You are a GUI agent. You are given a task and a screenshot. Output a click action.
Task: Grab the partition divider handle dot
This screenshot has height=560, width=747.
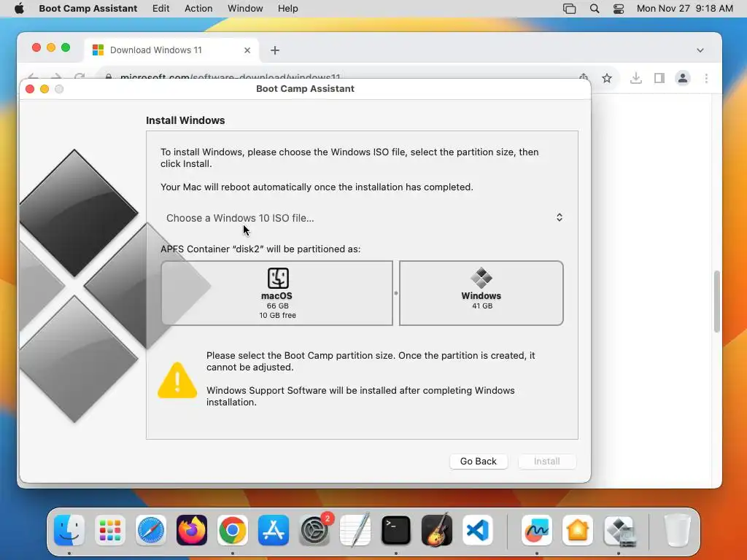(x=396, y=293)
